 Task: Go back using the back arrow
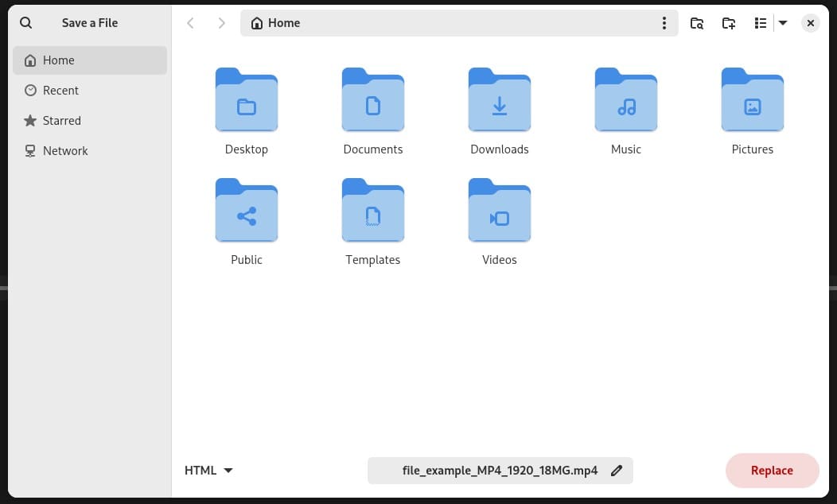point(190,23)
